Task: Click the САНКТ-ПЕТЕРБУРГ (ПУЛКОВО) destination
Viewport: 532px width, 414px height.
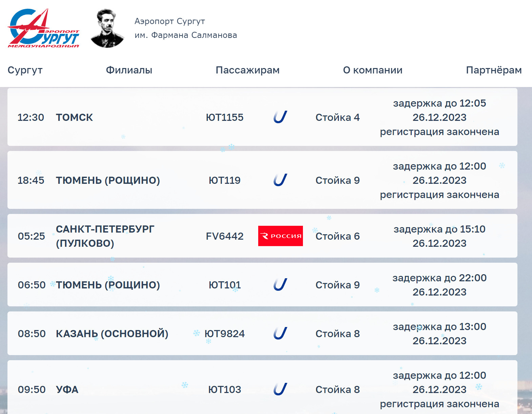Action: pos(105,236)
